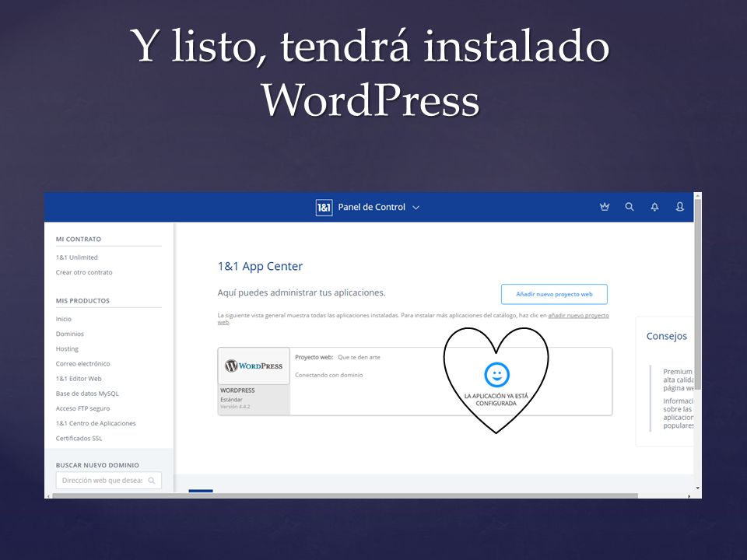Click the scroll down arrow of the vertical scrollbar

[x=698, y=488]
